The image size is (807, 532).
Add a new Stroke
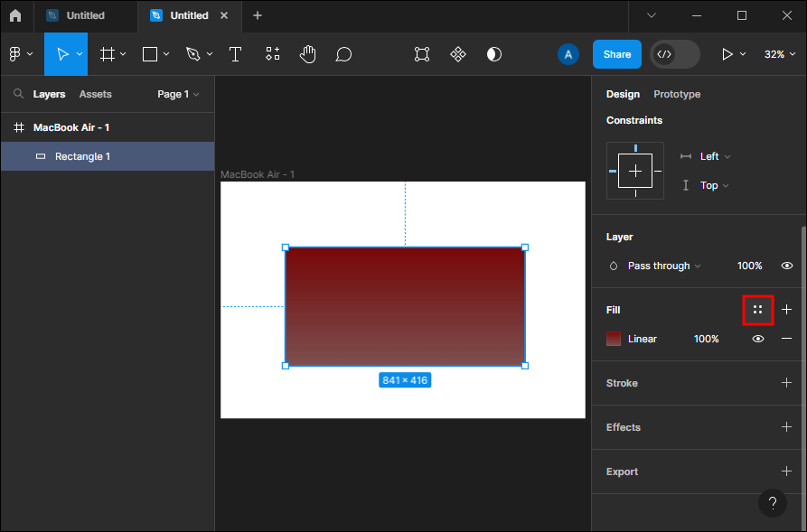786,383
